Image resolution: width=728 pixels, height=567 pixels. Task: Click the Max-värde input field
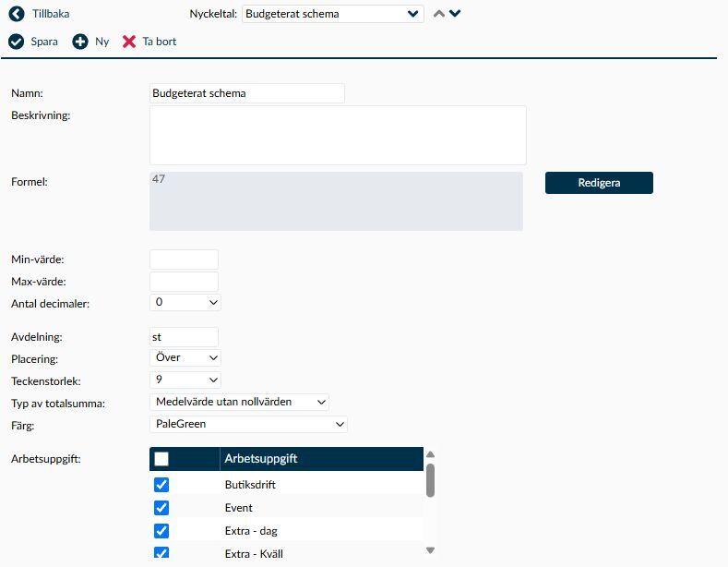pyautogui.click(x=184, y=282)
